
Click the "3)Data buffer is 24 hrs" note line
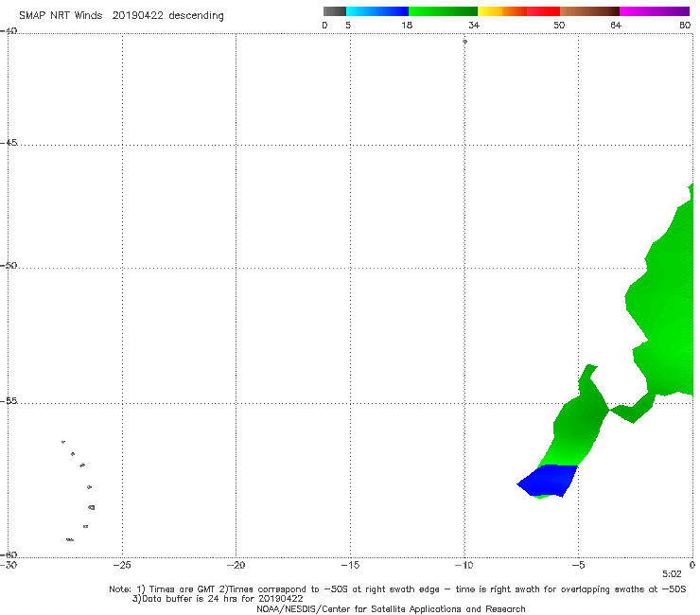pos(218,599)
